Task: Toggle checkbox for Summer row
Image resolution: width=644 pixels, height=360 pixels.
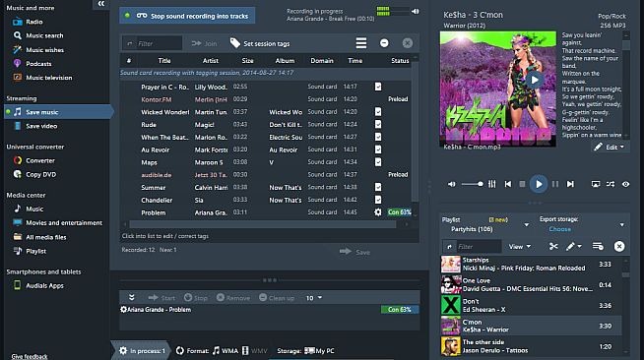Action: 378,187
